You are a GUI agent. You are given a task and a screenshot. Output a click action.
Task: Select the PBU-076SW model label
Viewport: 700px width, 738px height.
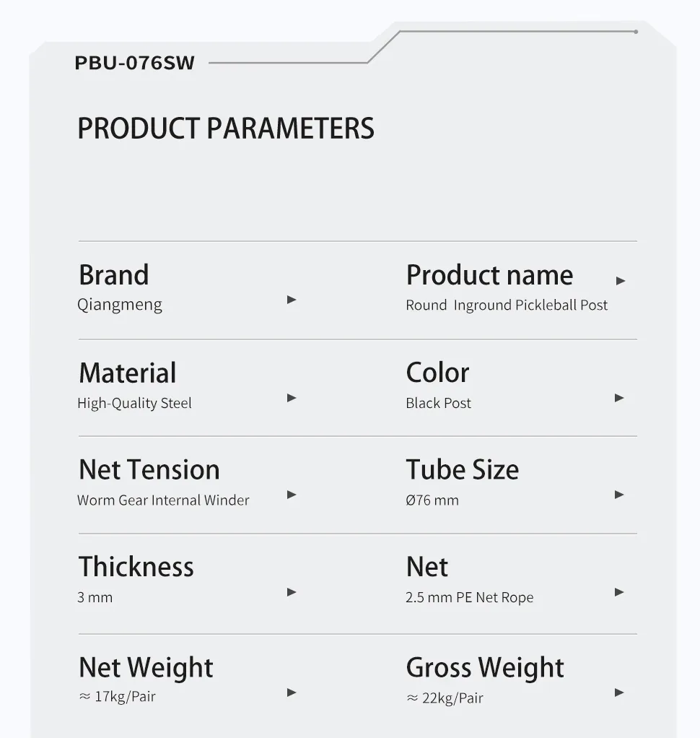(135, 63)
